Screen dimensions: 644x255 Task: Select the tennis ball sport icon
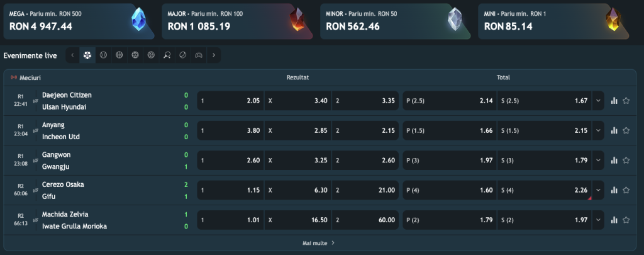(103, 55)
